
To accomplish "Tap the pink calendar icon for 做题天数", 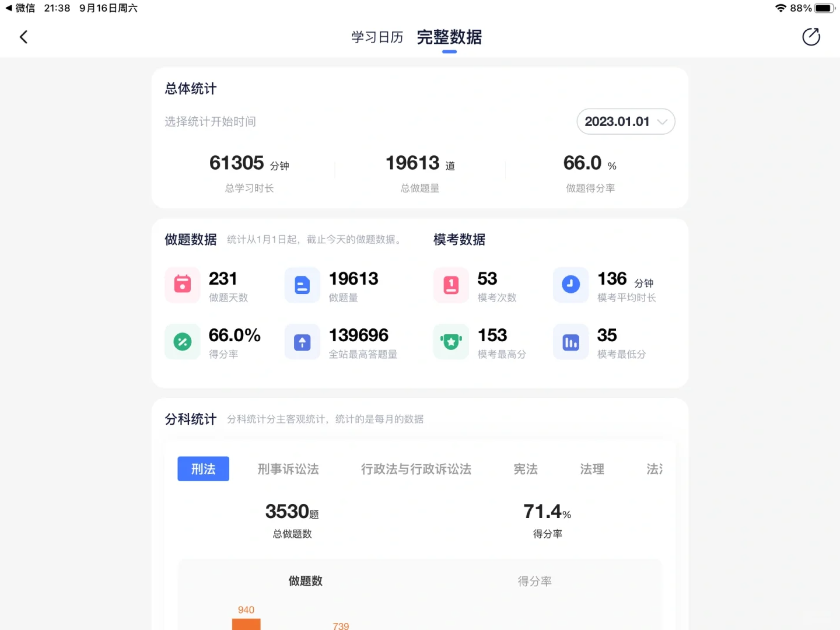I will (183, 285).
